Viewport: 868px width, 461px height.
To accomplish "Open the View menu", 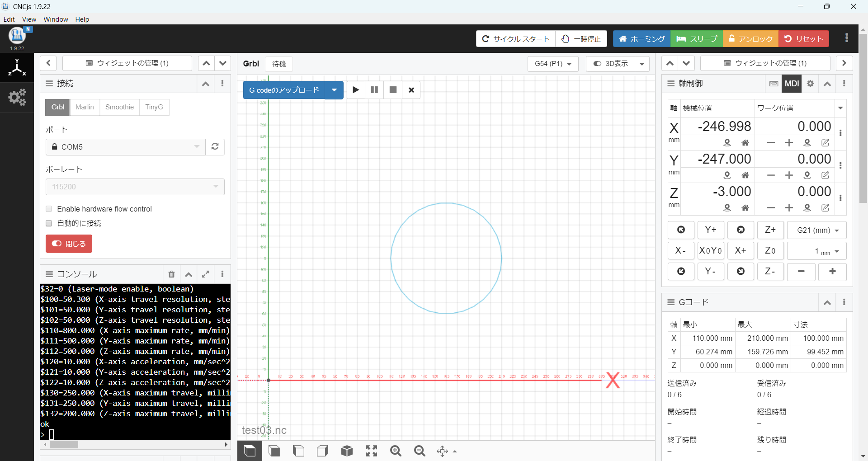I will (29, 19).
